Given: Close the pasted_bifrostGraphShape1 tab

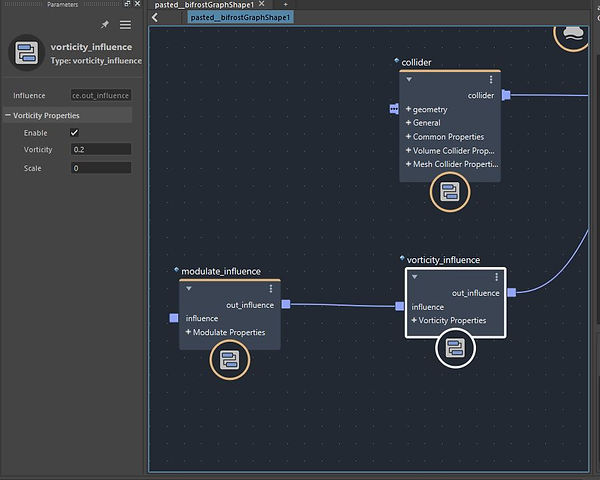Looking at the screenshot, I should pos(262,4).
